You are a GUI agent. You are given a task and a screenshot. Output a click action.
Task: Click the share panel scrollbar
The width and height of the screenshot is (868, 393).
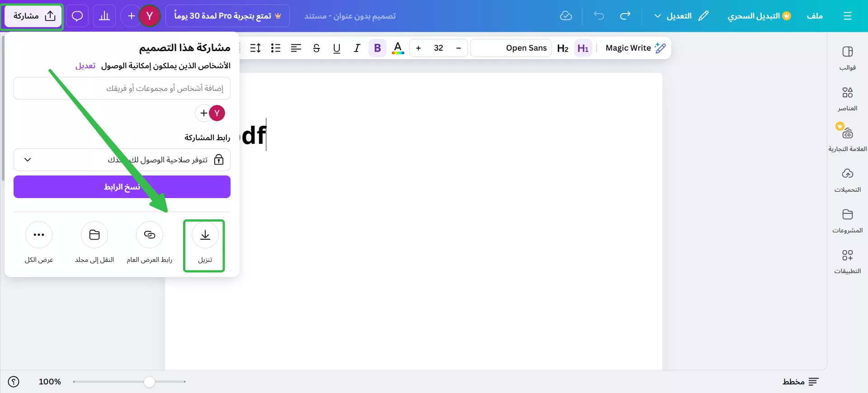pyautogui.click(x=3, y=109)
